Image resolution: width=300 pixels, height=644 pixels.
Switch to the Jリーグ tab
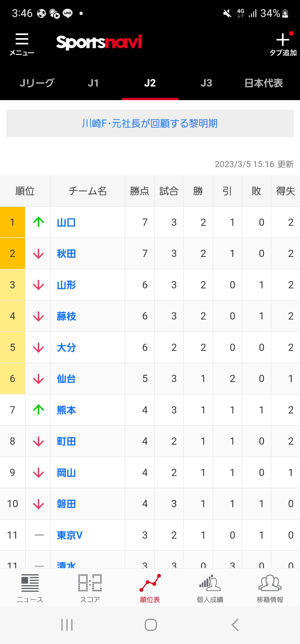tap(37, 83)
